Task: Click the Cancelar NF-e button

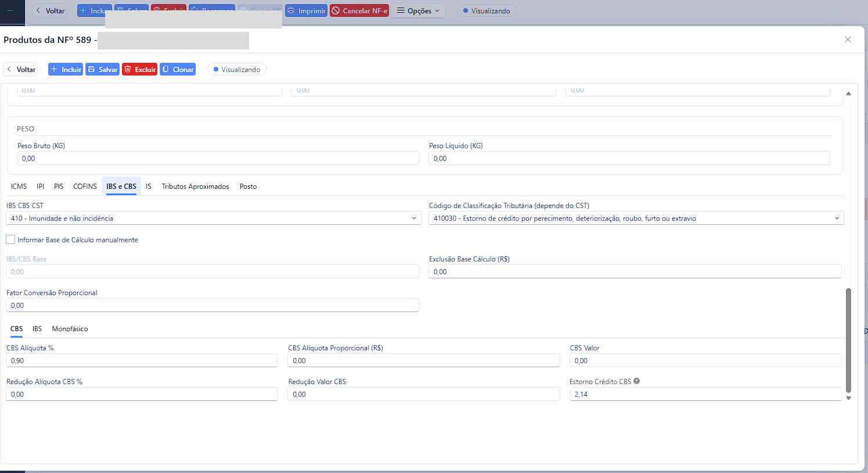Action: tap(359, 11)
